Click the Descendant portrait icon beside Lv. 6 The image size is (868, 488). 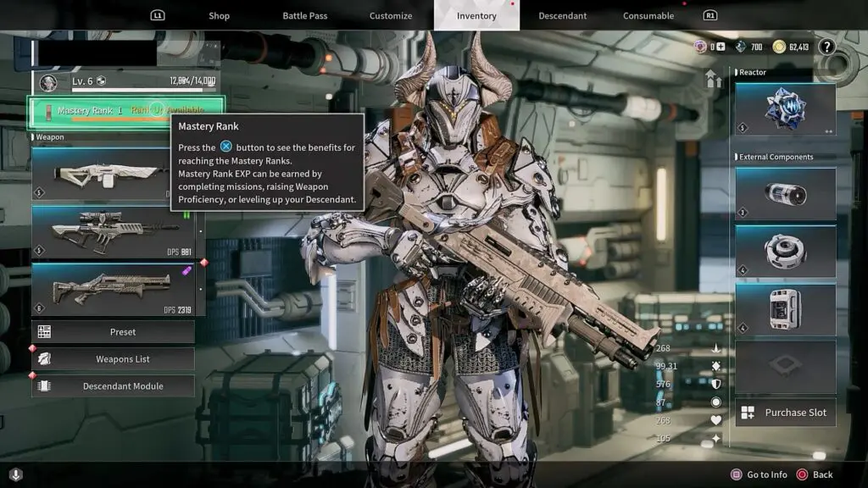pyautogui.click(x=50, y=82)
